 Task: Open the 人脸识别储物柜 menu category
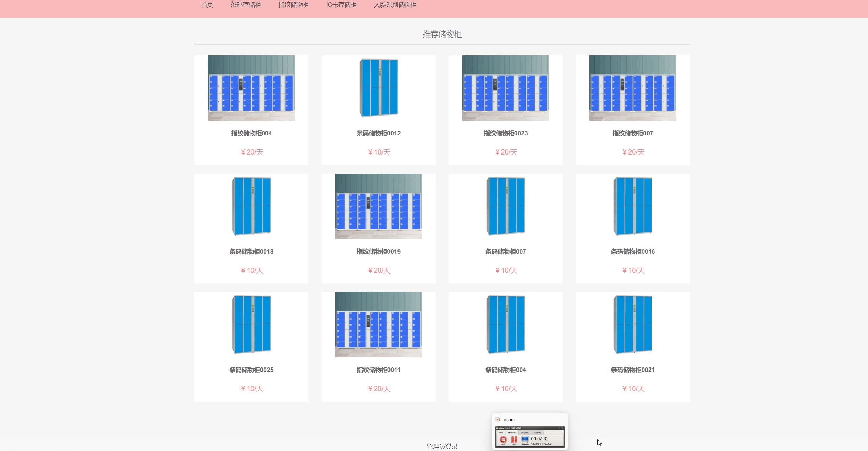[x=395, y=5]
